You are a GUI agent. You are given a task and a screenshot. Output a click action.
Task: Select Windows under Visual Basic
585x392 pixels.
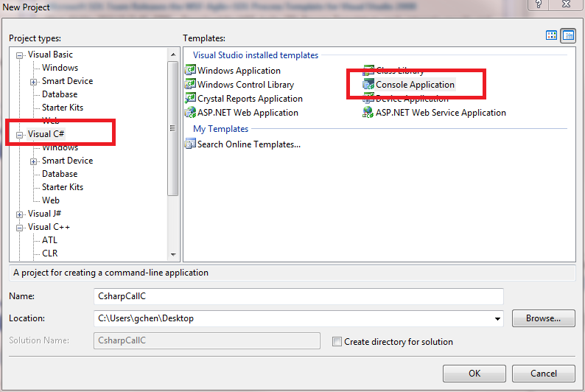pos(60,68)
